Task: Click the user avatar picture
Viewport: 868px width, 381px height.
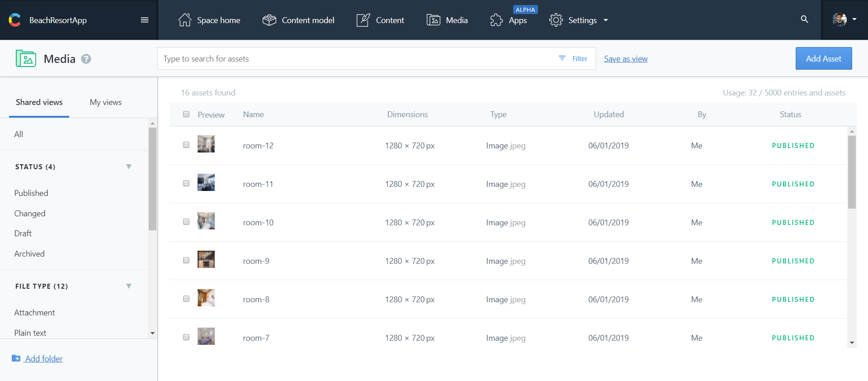Action: tap(840, 19)
